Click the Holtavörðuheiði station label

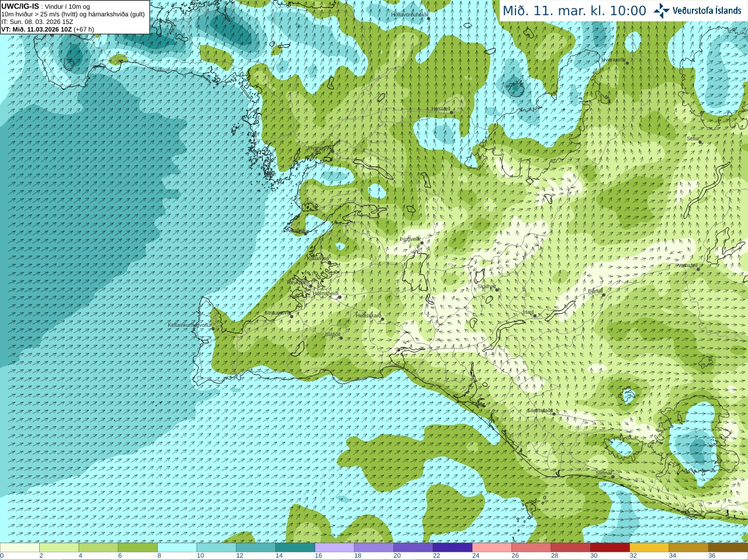pos(410,14)
